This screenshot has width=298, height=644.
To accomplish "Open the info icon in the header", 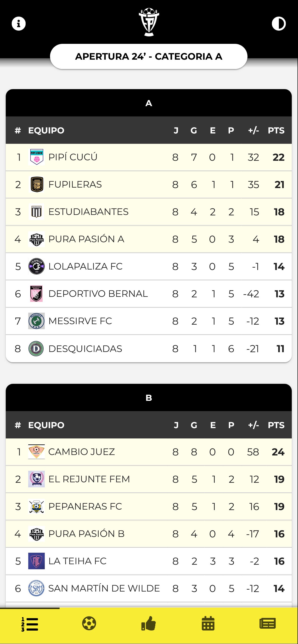I will (19, 24).
